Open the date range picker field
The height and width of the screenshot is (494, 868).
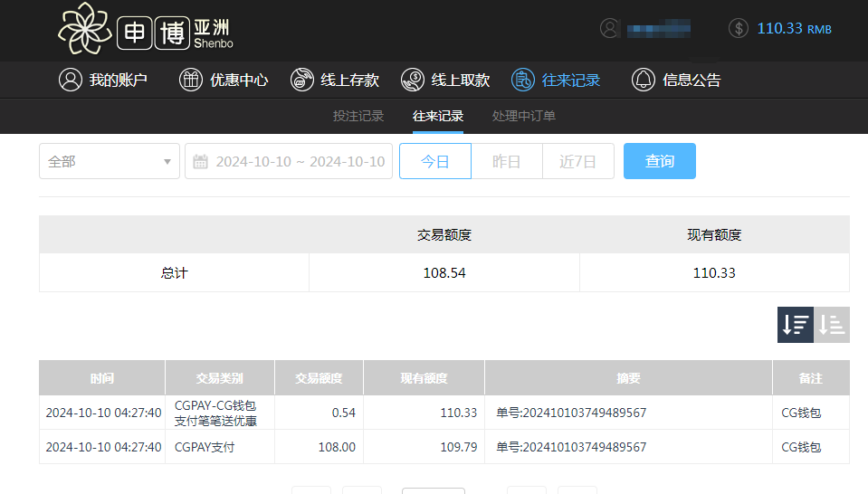[299, 161]
